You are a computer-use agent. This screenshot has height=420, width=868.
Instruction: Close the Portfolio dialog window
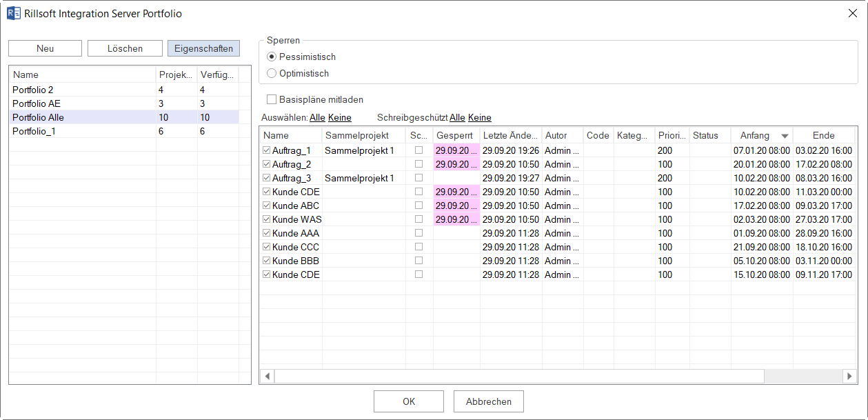coord(852,13)
